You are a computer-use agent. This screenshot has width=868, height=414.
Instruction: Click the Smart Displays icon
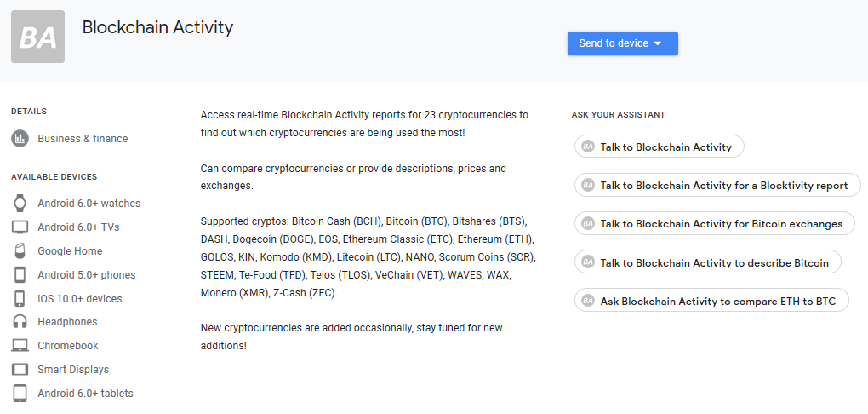[20, 370]
